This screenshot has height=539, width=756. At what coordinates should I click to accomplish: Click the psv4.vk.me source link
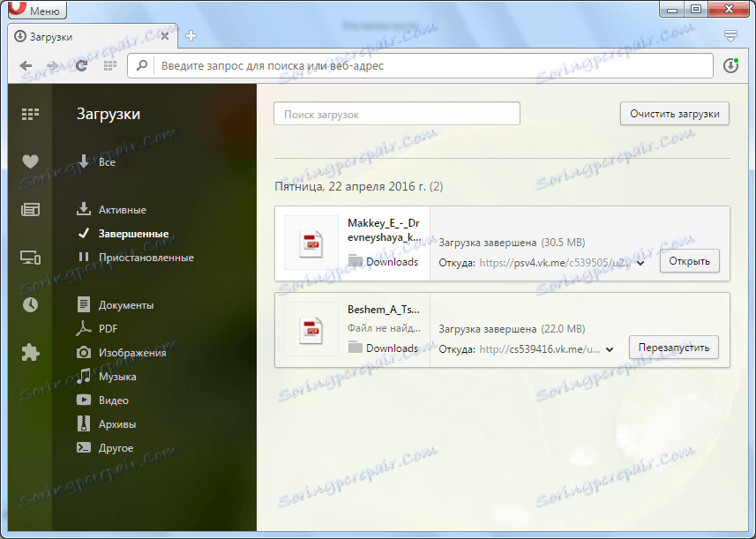pyautogui.click(x=555, y=263)
